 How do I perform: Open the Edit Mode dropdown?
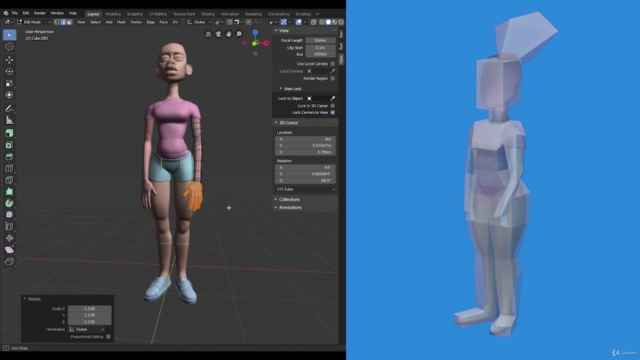click(x=34, y=22)
